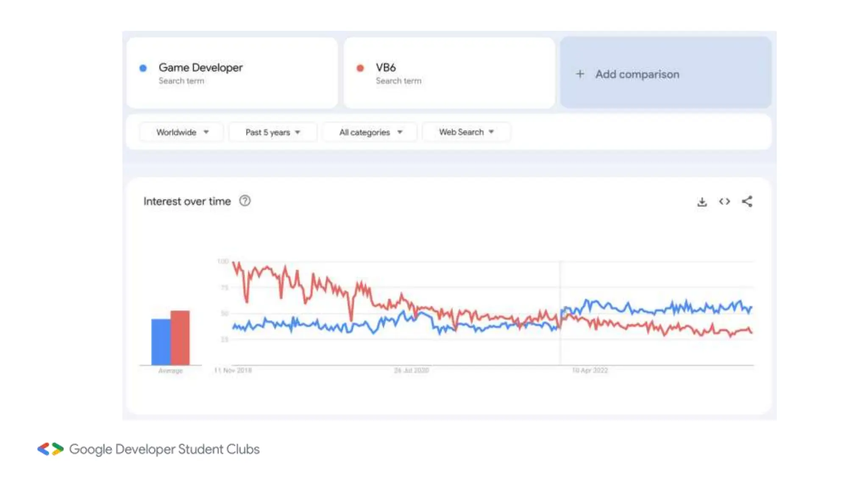Click the red dot beside VB6
The width and height of the screenshot is (868, 488).
(360, 68)
